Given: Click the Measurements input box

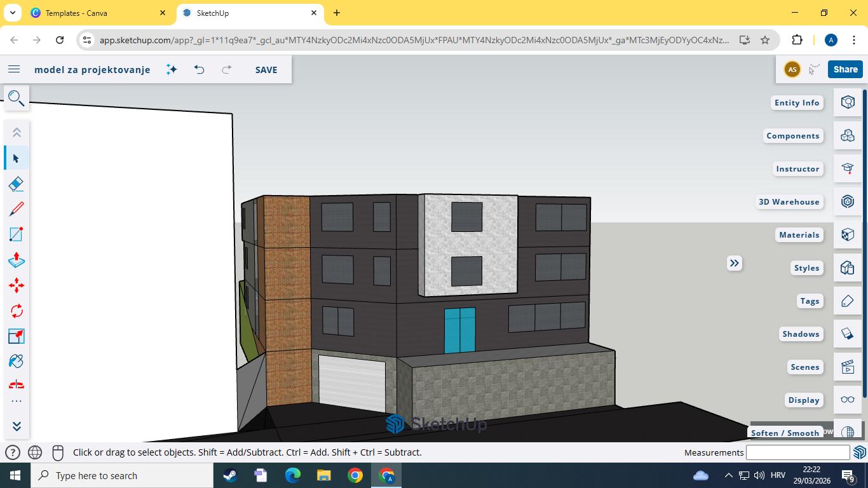Looking at the screenshot, I should (797, 452).
